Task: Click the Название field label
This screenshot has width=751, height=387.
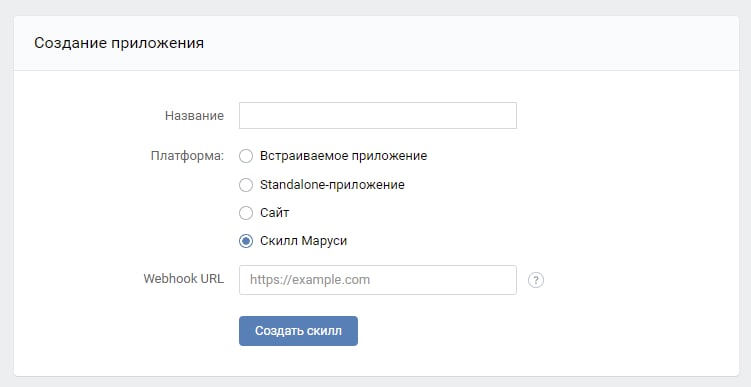Action: [194, 115]
